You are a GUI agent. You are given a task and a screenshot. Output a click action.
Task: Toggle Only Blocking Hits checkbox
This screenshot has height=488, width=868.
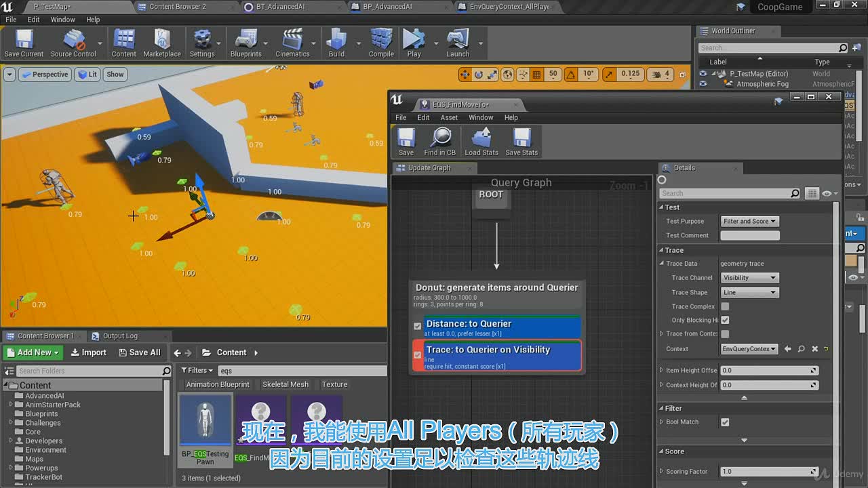pos(725,320)
